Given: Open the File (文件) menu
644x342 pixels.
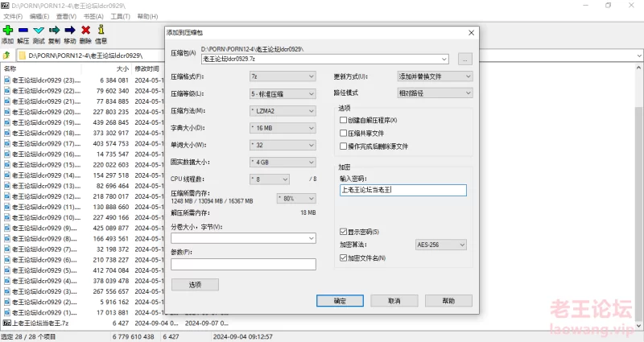Looking at the screenshot, I should 13,16.
